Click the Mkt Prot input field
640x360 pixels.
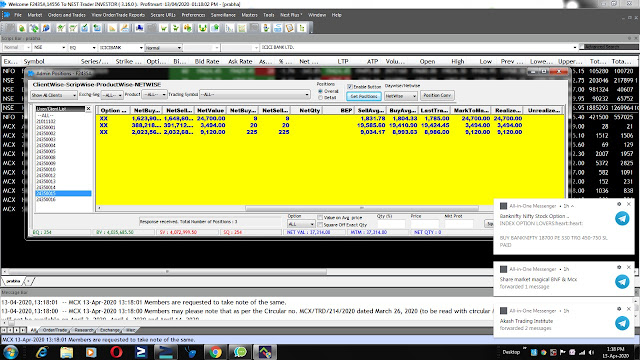pyautogui.click(x=459, y=224)
